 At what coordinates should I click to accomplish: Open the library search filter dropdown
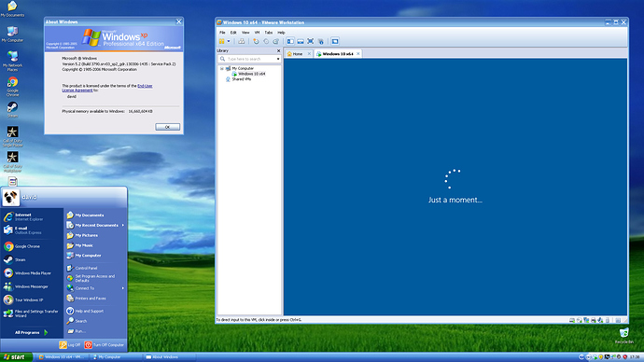point(278,59)
